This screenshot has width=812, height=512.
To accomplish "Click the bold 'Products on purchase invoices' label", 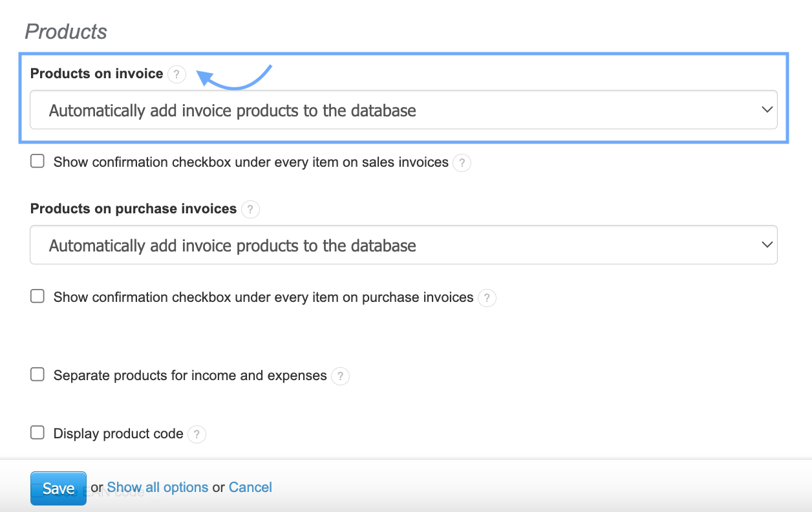I will coord(133,209).
